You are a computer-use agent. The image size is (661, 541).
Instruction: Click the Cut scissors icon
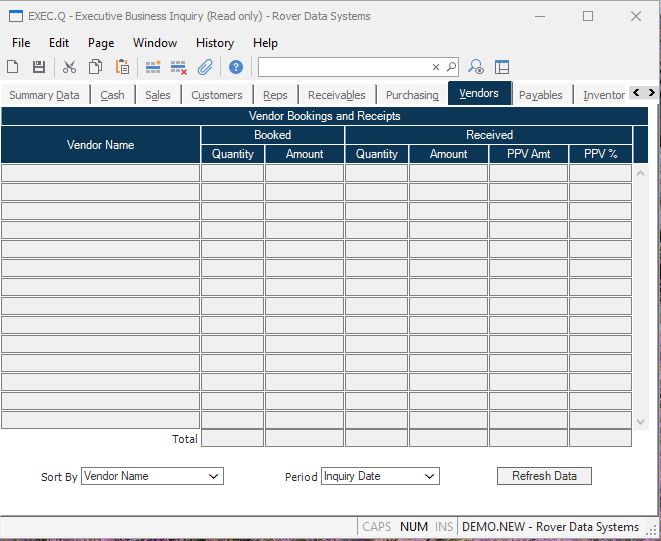coord(69,67)
